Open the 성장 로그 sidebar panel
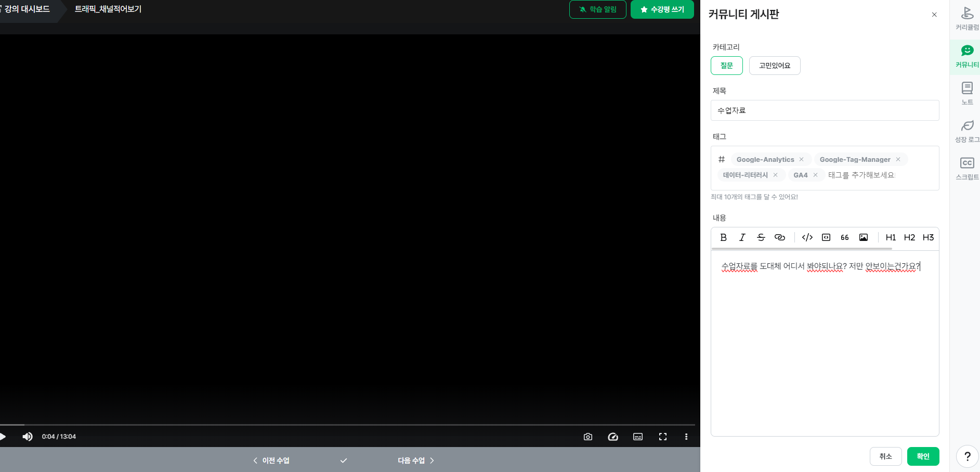Screen dimensions: 980x472 967,131
